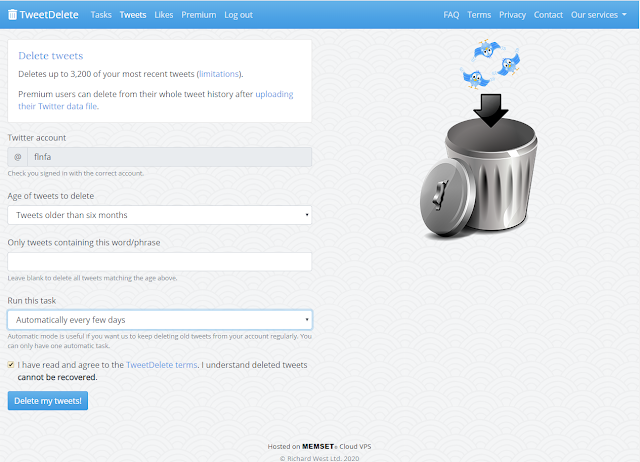The width and height of the screenshot is (640, 462).
Task: Click the 'Only tweets containing this word/phrase' label
Action: (84, 242)
